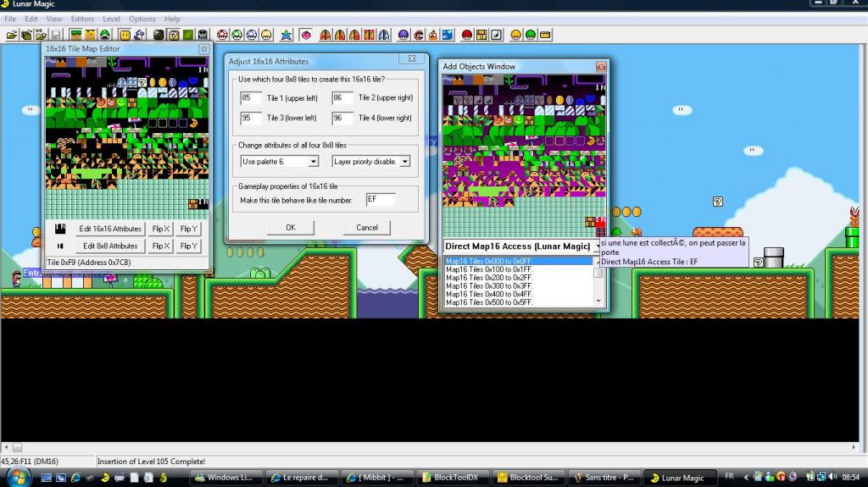
Task: Click the horizontal scrollbar left arrow
Action: [x=6, y=446]
